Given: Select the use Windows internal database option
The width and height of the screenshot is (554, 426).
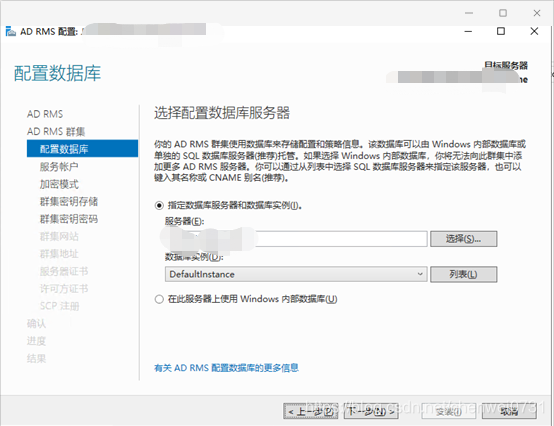Looking at the screenshot, I should click(159, 299).
